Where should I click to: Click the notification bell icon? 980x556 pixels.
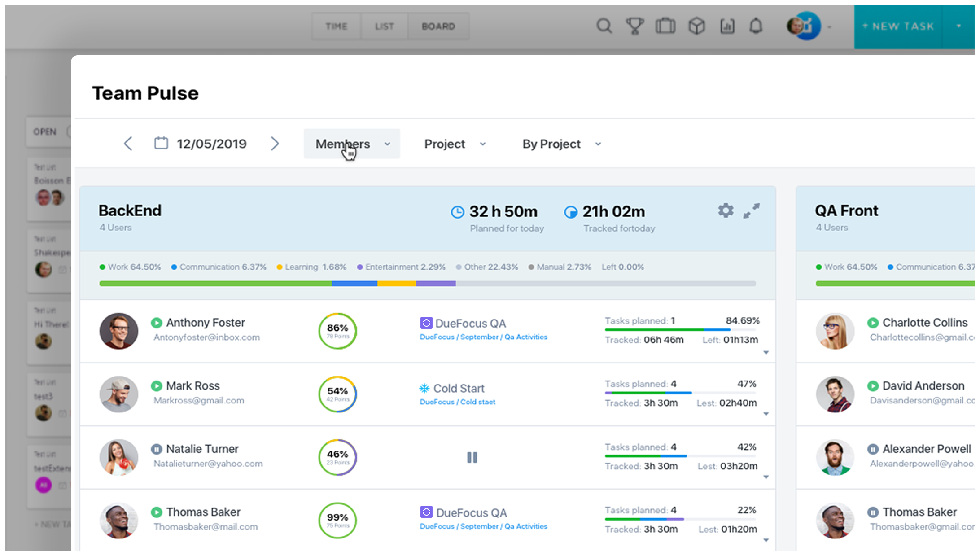756,26
